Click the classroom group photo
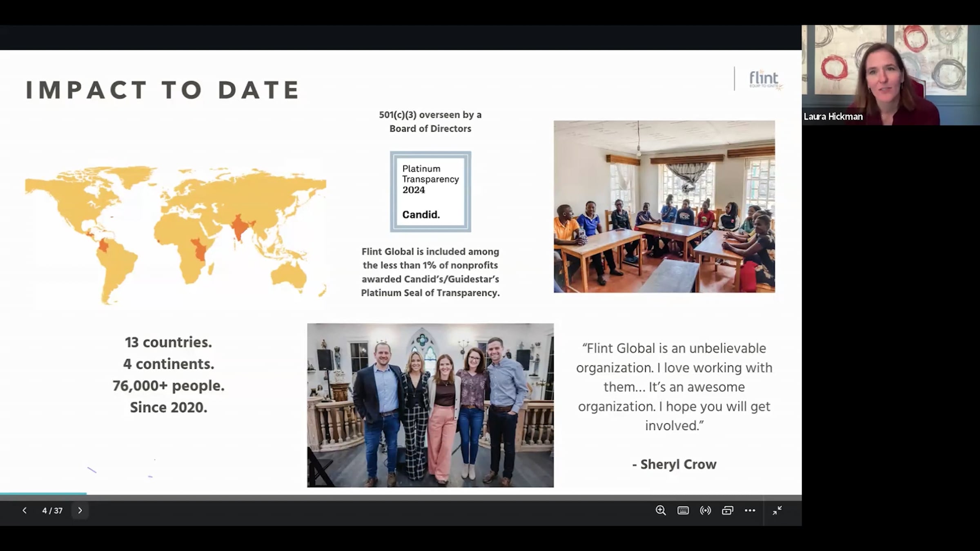The image size is (980, 551). [x=664, y=207]
